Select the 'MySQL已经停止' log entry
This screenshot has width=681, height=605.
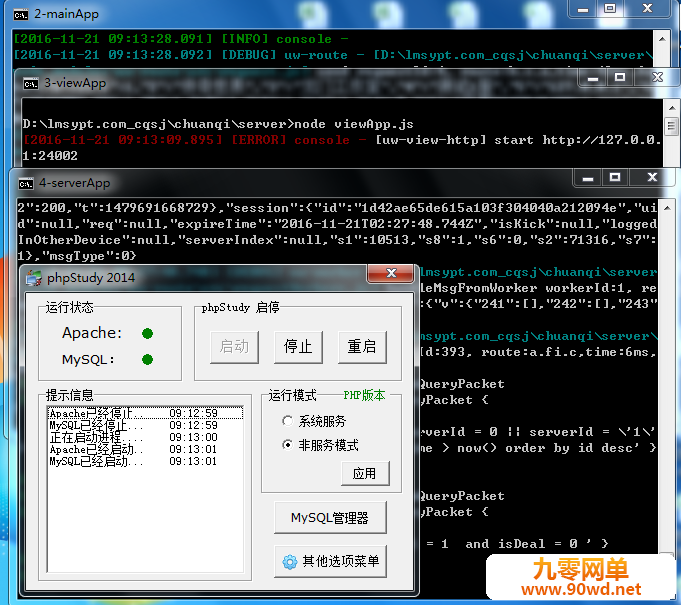point(145,425)
